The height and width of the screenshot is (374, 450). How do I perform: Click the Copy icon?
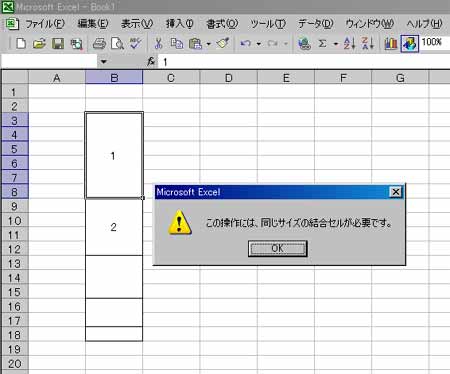click(x=177, y=43)
